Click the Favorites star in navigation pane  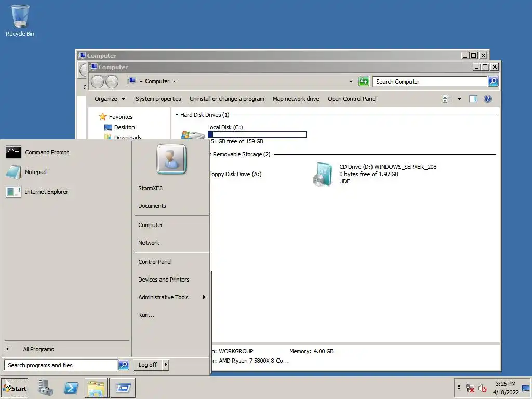coord(103,117)
